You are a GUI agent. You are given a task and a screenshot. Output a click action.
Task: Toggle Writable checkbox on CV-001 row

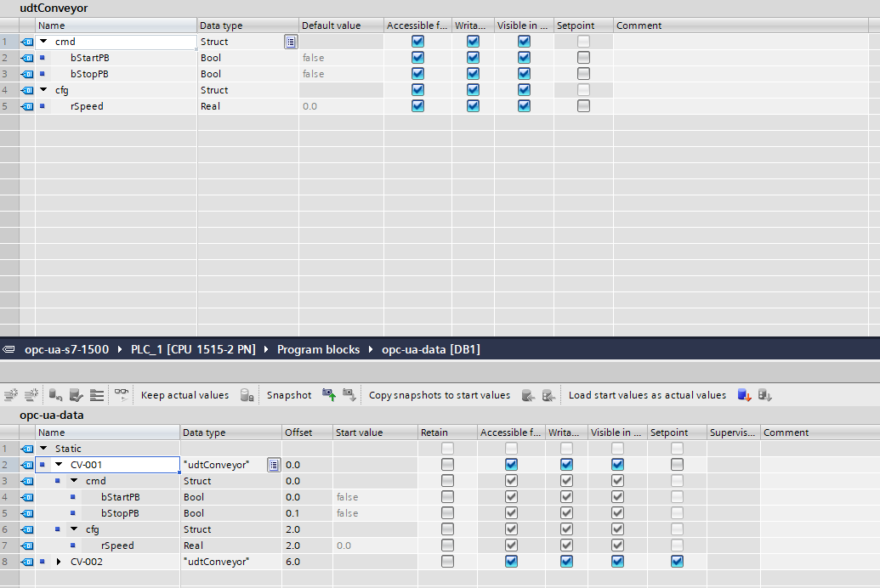[x=566, y=464]
